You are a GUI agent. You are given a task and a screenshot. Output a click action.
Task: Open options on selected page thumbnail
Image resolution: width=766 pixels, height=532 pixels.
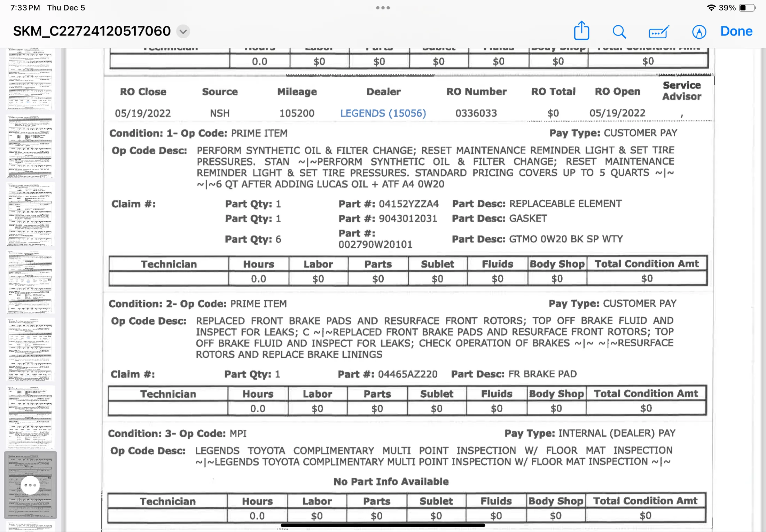(x=30, y=485)
